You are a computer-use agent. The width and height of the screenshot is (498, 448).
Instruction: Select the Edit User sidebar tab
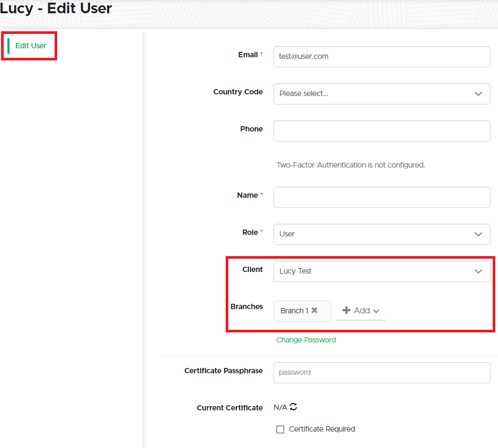(31, 46)
